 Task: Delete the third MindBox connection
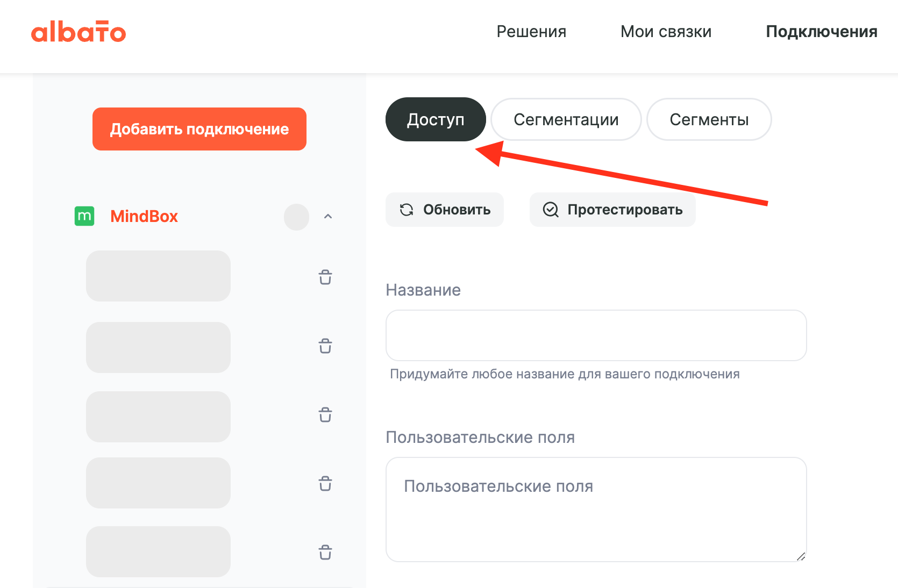[x=325, y=414]
